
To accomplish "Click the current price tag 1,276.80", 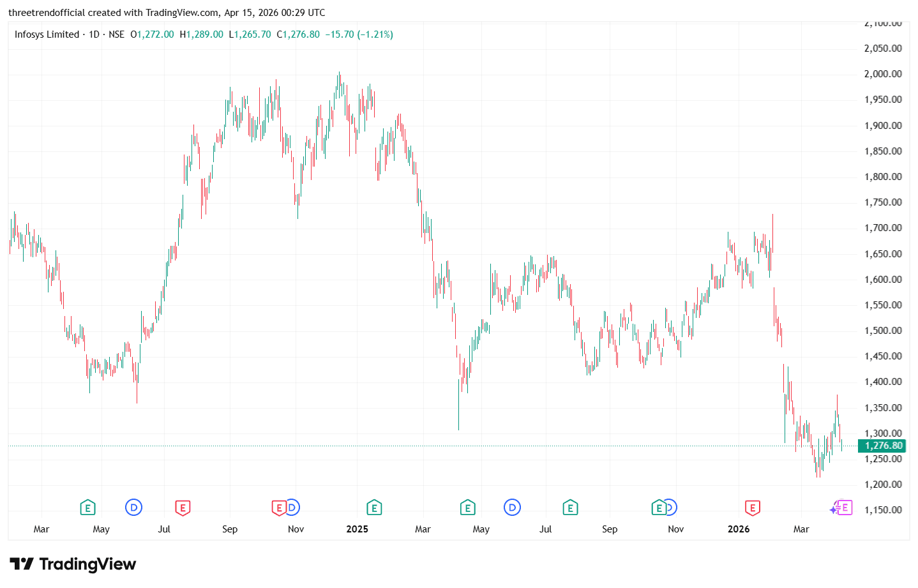I will (x=882, y=446).
